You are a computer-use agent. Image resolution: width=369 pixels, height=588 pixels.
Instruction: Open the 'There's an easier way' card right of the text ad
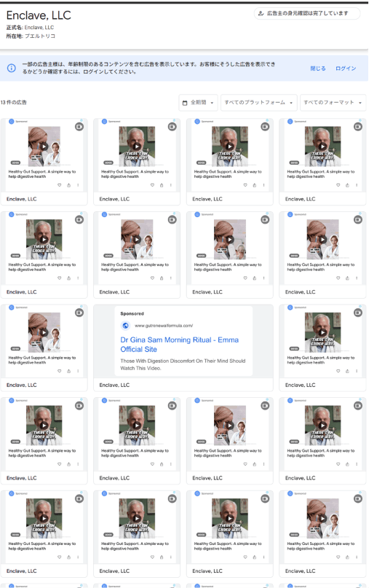coord(322,348)
